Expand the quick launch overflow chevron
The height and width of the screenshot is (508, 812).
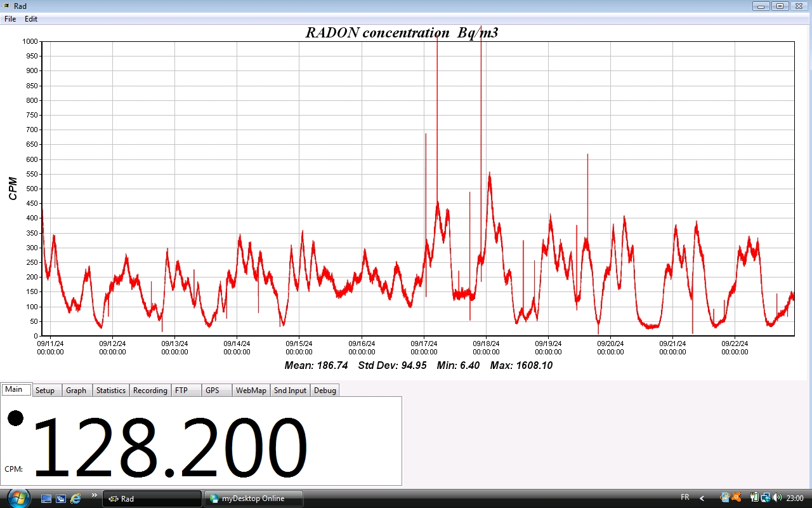[x=95, y=495]
